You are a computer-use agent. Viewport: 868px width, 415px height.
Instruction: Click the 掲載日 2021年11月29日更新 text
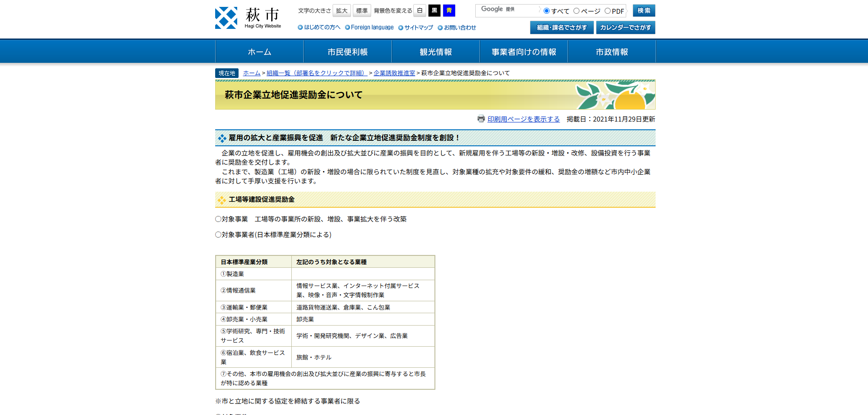(611, 119)
